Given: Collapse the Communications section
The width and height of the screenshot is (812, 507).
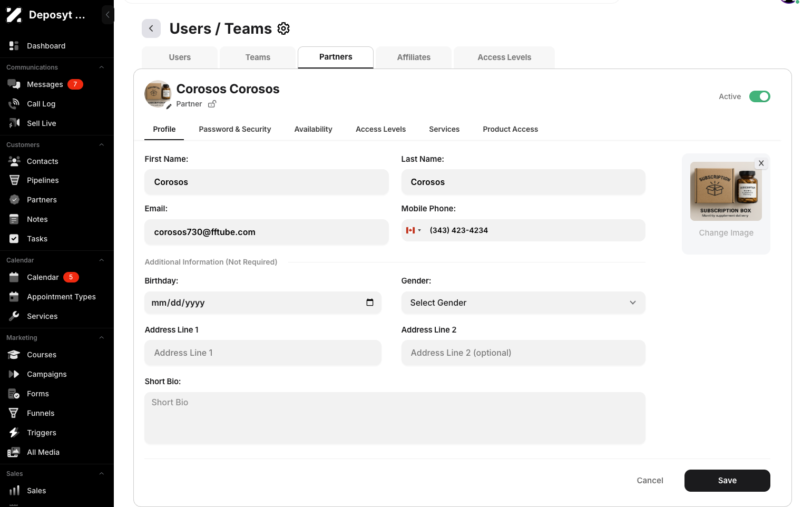Looking at the screenshot, I should tap(102, 67).
